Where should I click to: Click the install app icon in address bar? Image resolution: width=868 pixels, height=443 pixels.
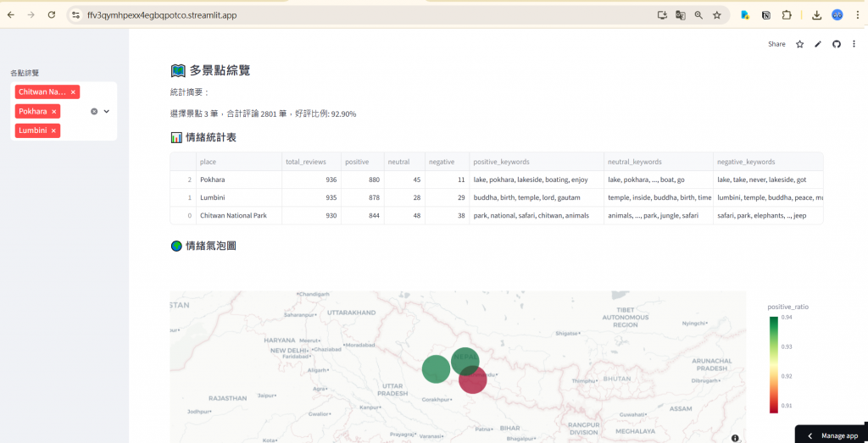click(x=662, y=15)
